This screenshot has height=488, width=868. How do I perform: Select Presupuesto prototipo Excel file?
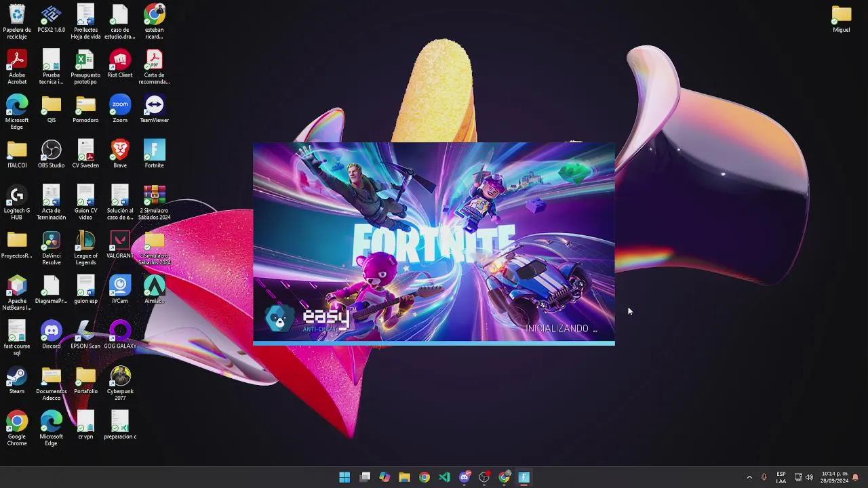pyautogui.click(x=85, y=67)
